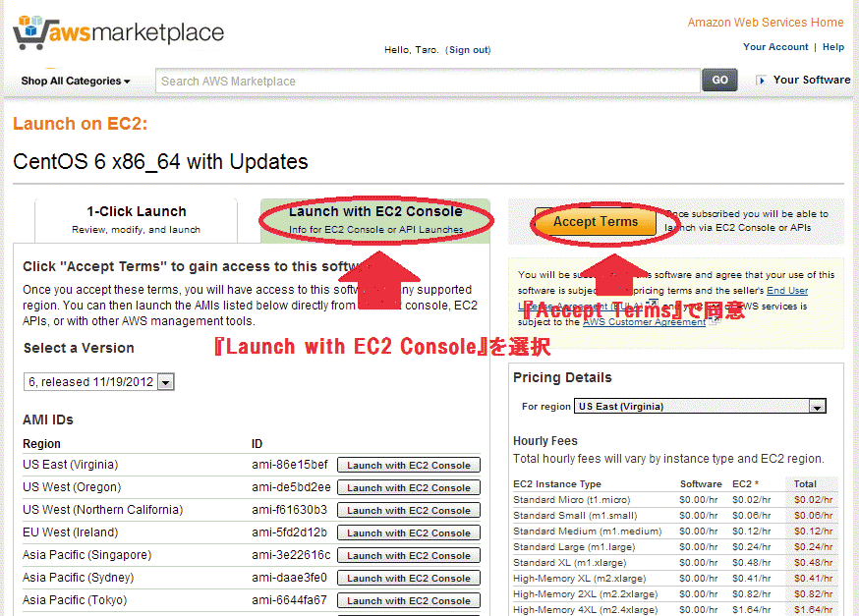Select AMI ID ami-86e15bef

coord(289,465)
